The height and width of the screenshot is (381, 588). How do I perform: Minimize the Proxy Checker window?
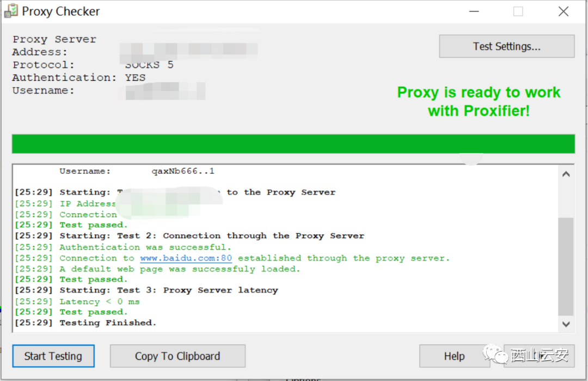coord(474,11)
